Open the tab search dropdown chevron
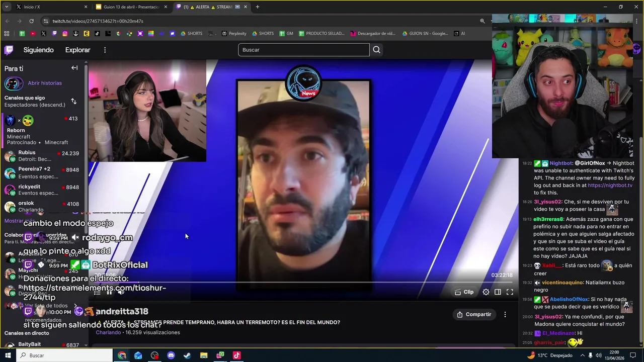Image resolution: width=644 pixels, height=362 pixels. pos(6,7)
